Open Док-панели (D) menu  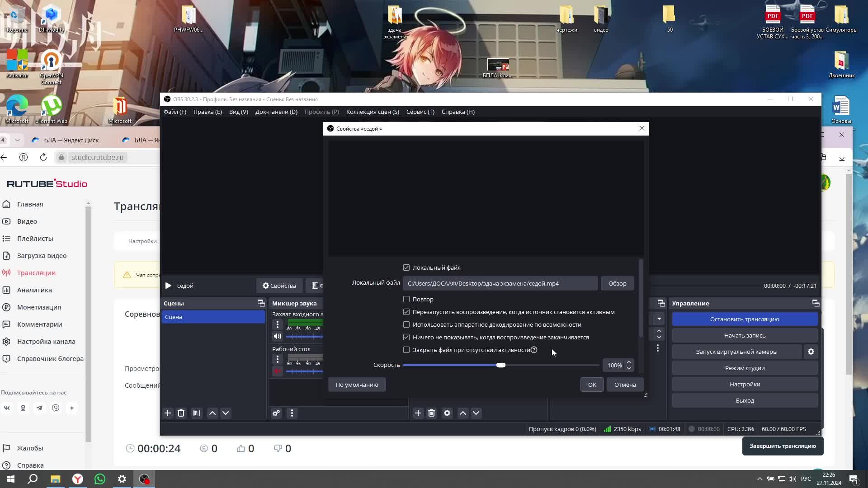coord(276,112)
